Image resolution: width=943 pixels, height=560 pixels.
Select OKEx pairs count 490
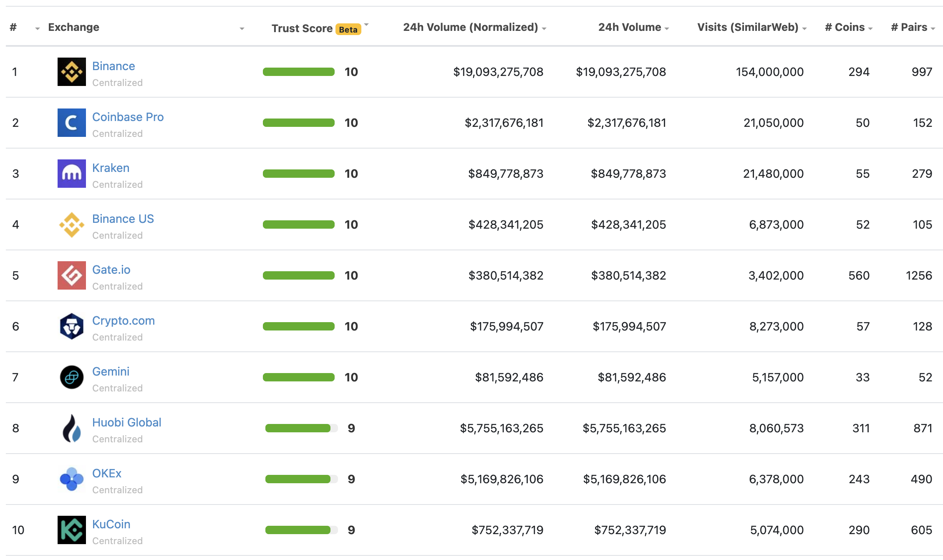[922, 479]
